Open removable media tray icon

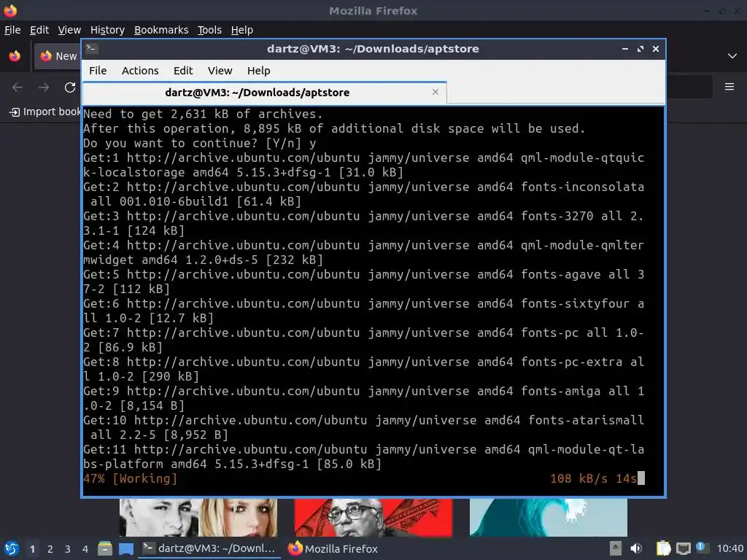[615, 548]
